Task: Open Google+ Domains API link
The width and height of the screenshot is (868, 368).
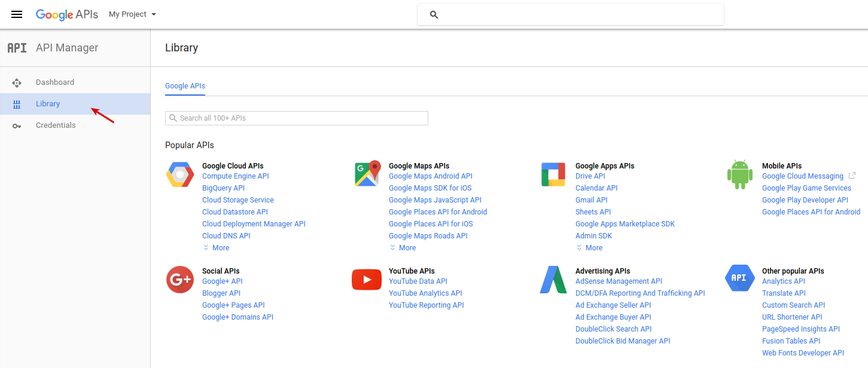Action: click(237, 317)
